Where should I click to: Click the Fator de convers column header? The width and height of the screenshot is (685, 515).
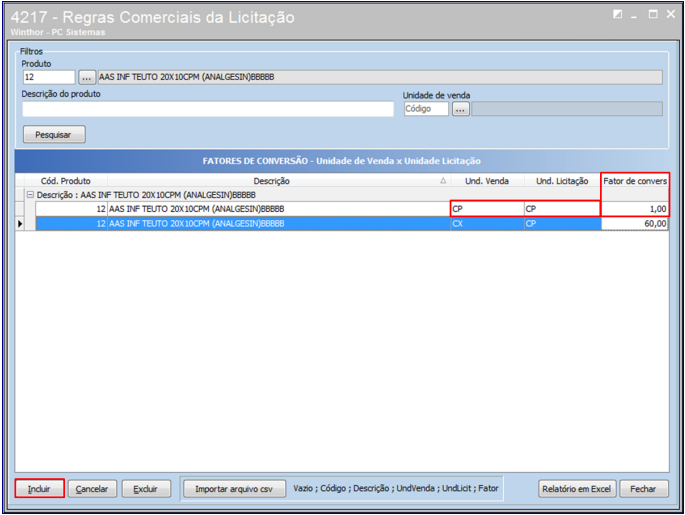(x=635, y=181)
